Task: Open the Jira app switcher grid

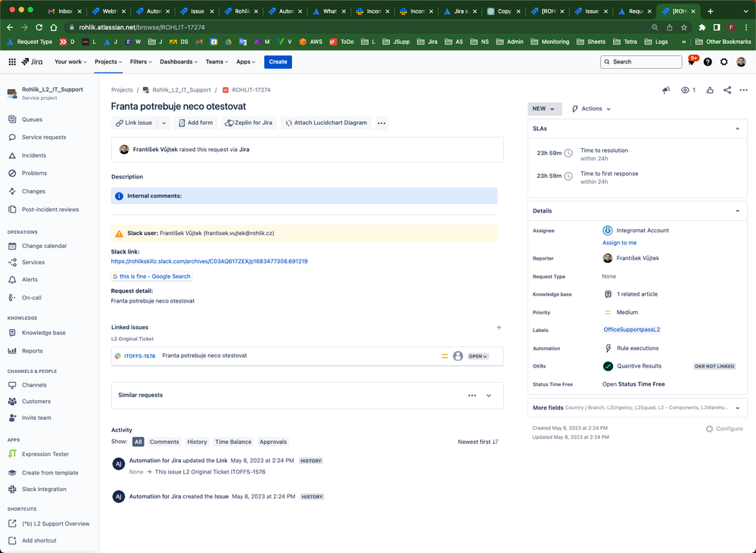Action: click(x=12, y=62)
